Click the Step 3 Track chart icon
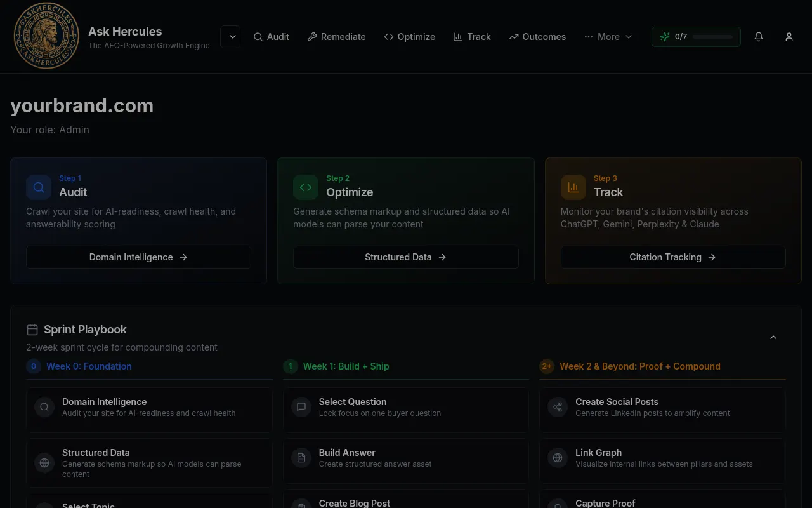This screenshot has height=508, width=812. pos(573,187)
